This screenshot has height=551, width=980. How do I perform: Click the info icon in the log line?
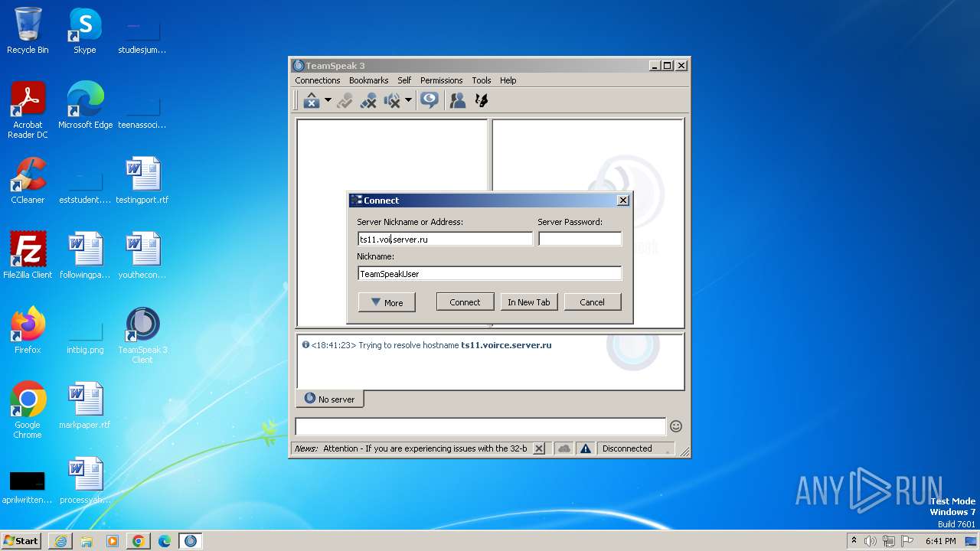point(305,345)
